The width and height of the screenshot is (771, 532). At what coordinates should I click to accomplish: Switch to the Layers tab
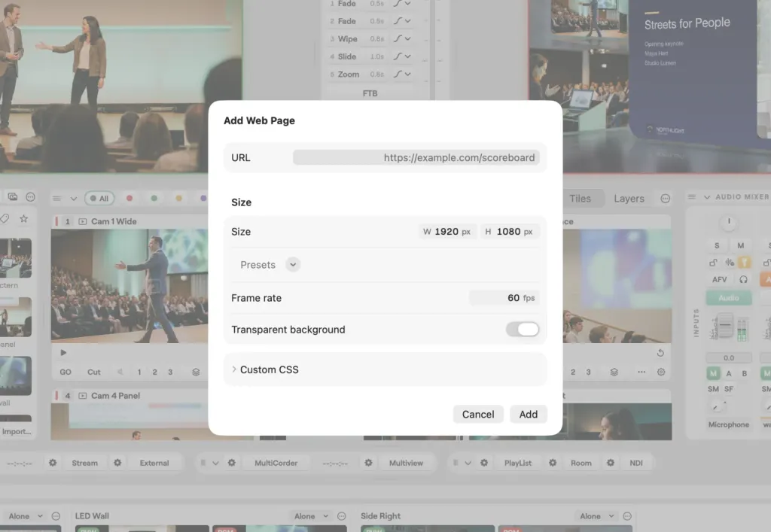(x=629, y=199)
